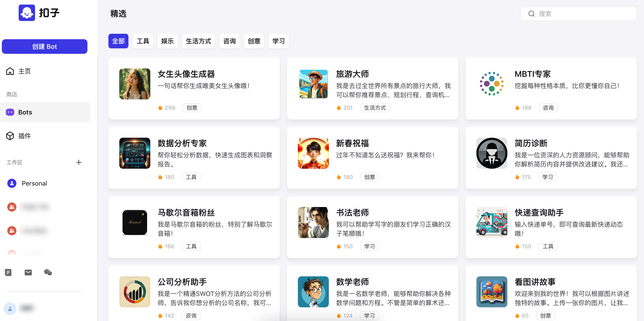Open 马歇尔音箱粉丝 speaker icon
This screenshot has width=644, height=321.
(x=135, y=223)
